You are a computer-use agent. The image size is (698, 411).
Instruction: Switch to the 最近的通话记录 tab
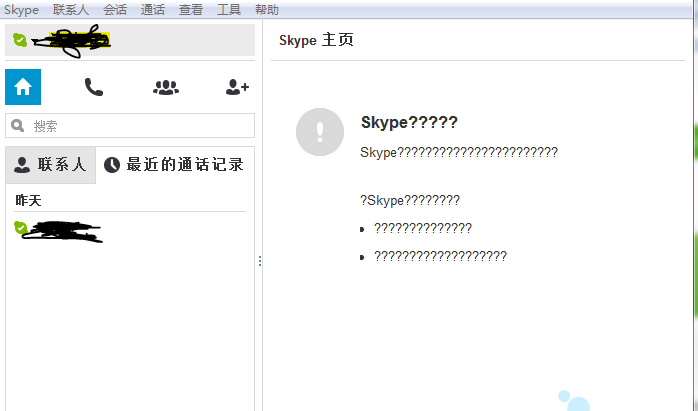click(x=174, y=165)
